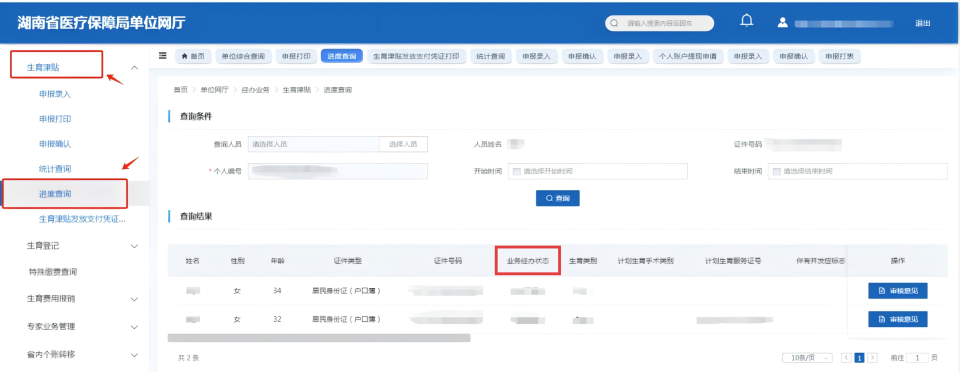Focus the 个人编号 input field
960x372 pixels.
(x=337, y=171)
